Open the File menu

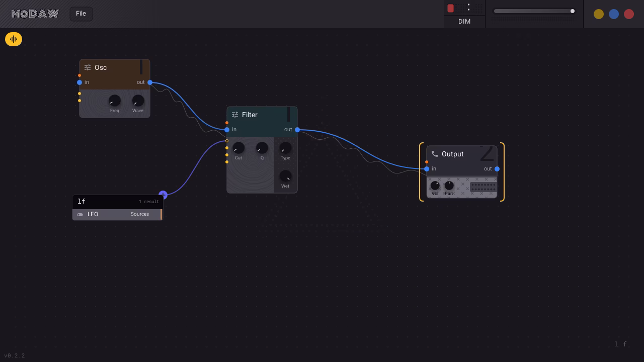pos(81,14)
